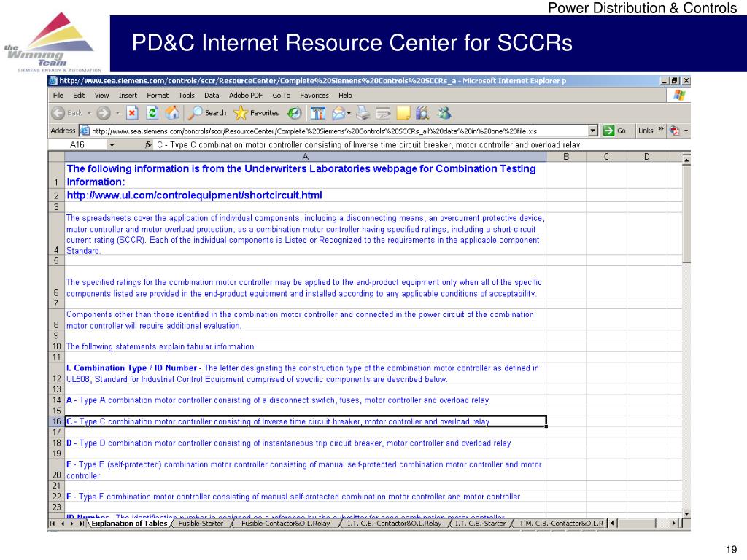Click the yellow Discuss note icon
Viewport: 747px width, 560px height.
(403, 113)
